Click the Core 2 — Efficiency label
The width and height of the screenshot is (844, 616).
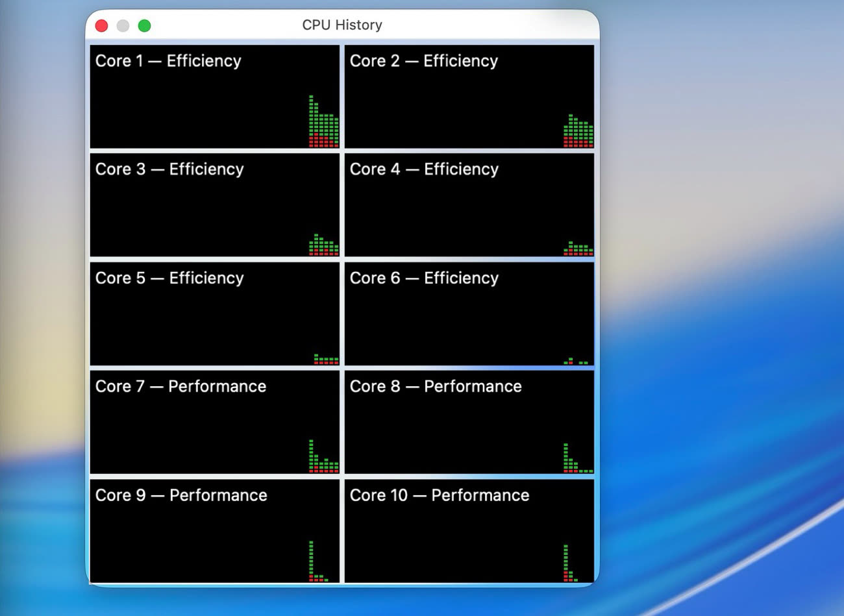tap(424, 61)
